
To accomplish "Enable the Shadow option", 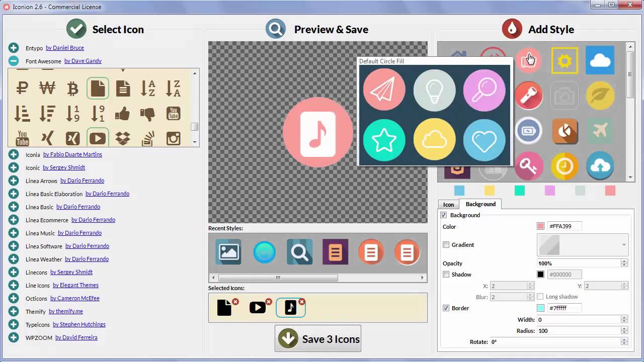I will click(x=446, y=275).
